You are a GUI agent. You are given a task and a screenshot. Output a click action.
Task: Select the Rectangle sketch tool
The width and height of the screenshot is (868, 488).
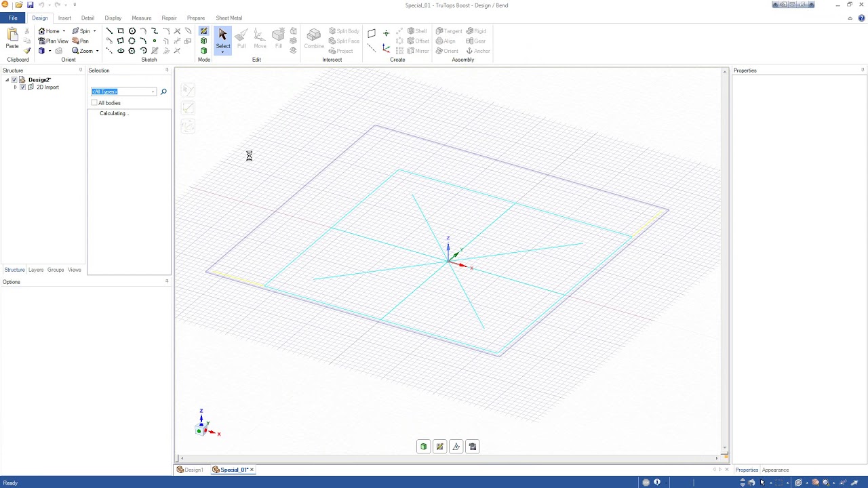[121, 31]
